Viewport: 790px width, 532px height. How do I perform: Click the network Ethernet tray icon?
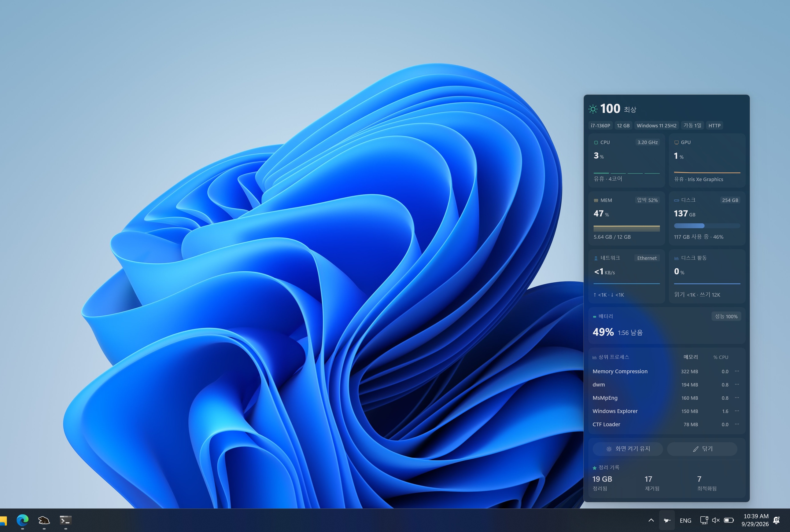704,520
